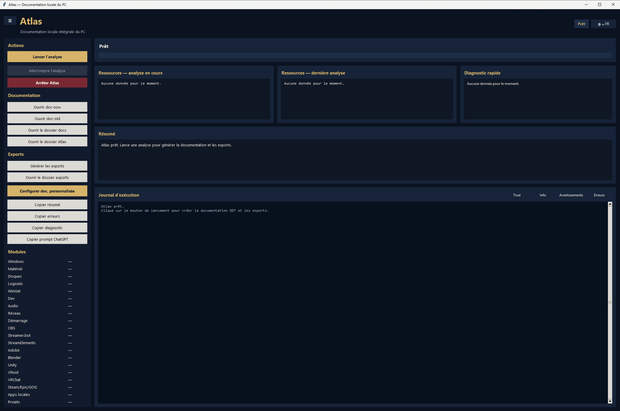The height and width of the screenshot is (411, 620).
Task: Select the Windows module row
Action: [40, 261]
